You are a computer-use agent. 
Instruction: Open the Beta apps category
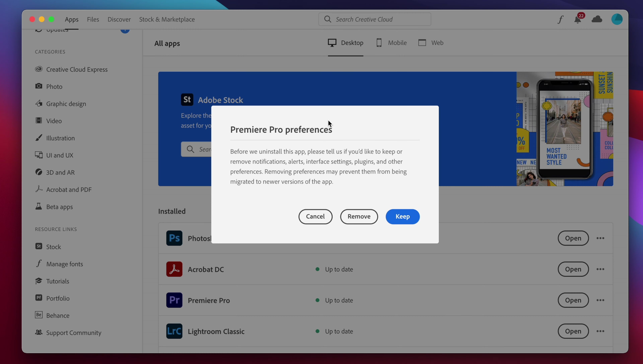54,207
